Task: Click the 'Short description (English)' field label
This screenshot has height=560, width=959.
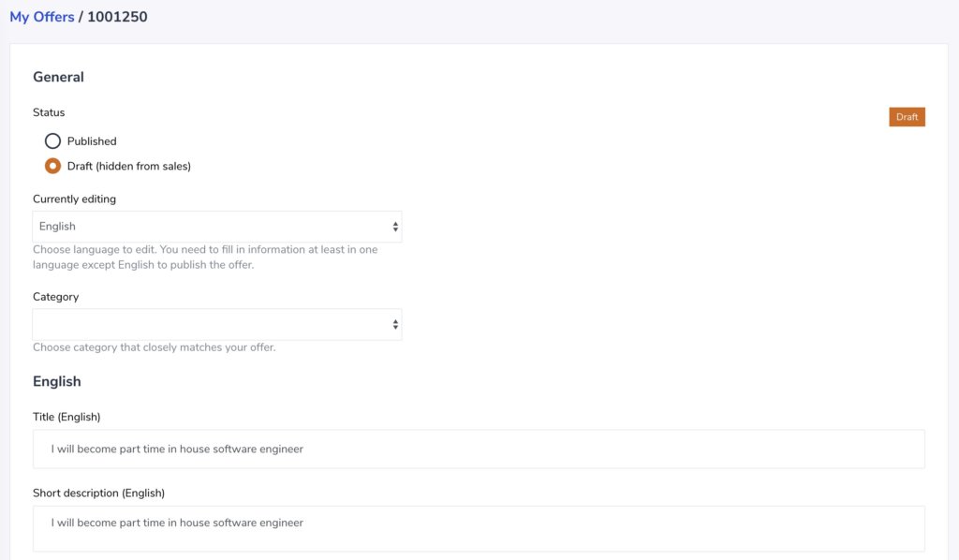Action: (x=98, y=493)
